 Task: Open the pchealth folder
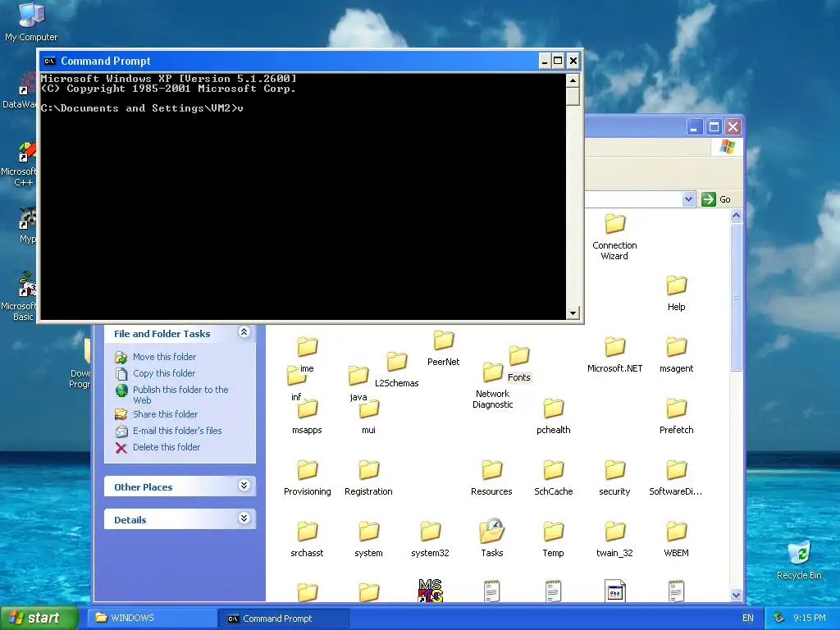(554, 416)
